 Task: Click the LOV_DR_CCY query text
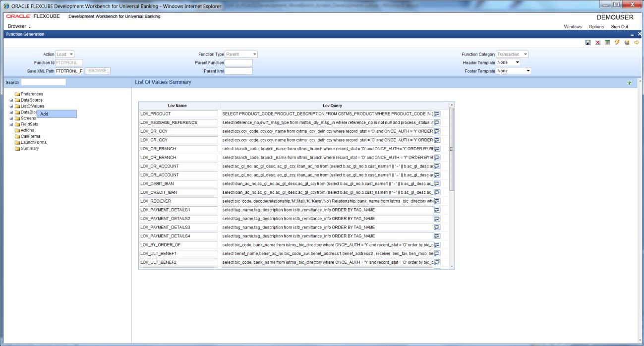coord(327,131)
